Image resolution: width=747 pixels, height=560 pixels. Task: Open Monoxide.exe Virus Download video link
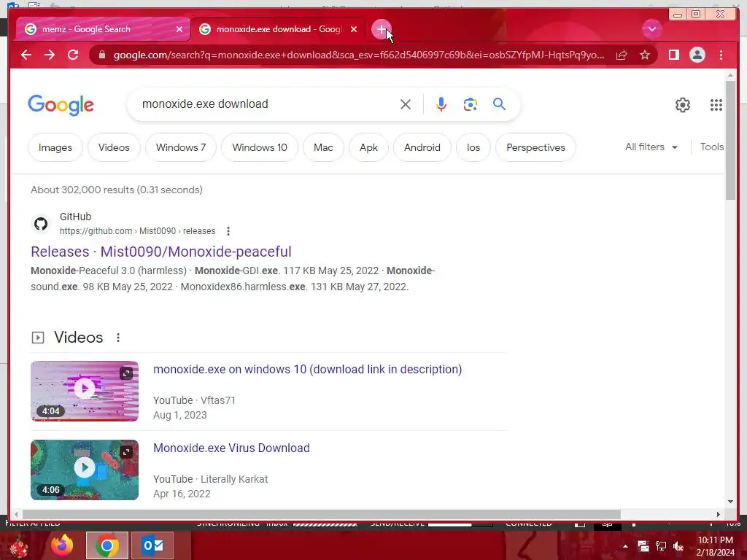231,448
